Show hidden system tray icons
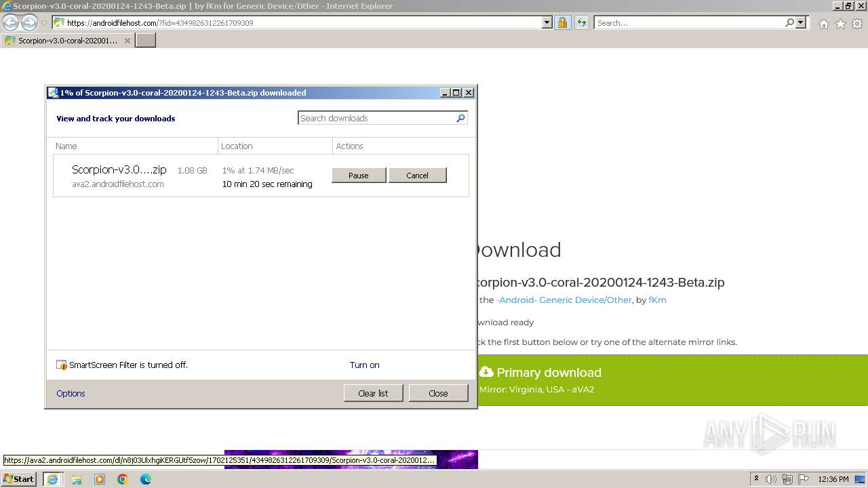Viewport: 868px width, 488px height. point(756,479)
